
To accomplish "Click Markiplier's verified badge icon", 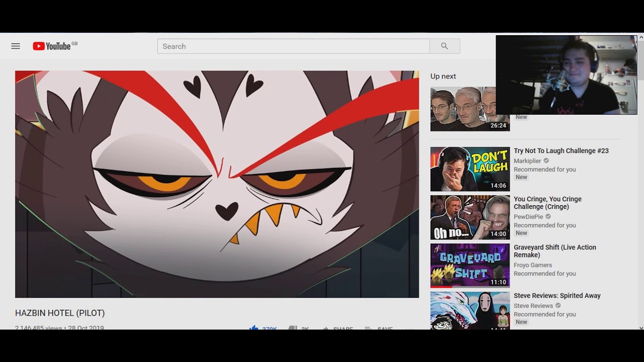I will click(546, 161).
